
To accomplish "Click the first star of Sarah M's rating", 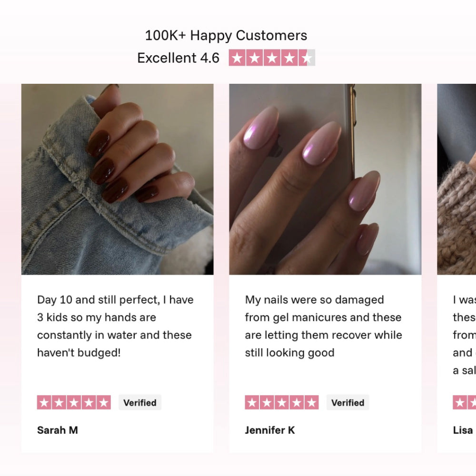I will pyautogui.click(x=44, y=403).
